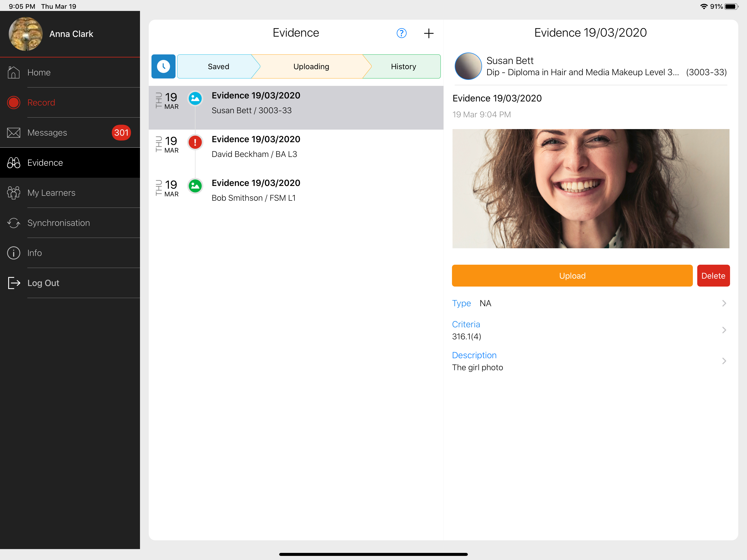Click the blue help question mark icon

[x=401, y=33]
